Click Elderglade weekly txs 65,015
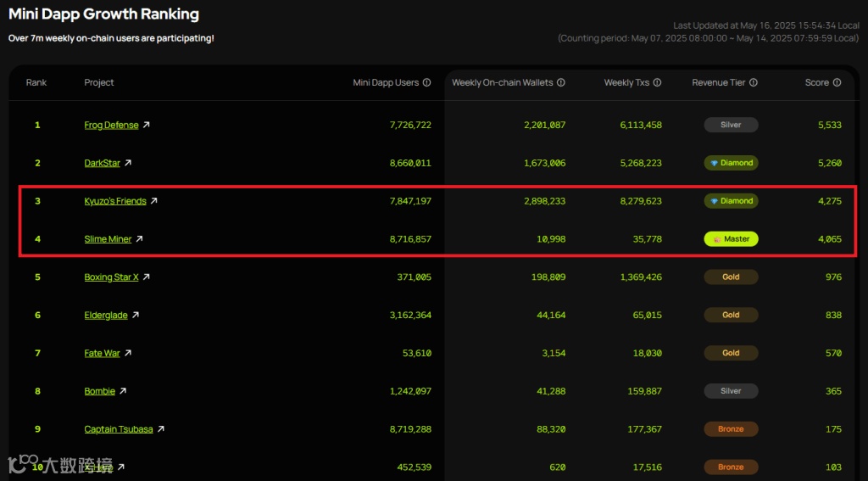This screenshot has width=868, height=481. coord(647,315)
